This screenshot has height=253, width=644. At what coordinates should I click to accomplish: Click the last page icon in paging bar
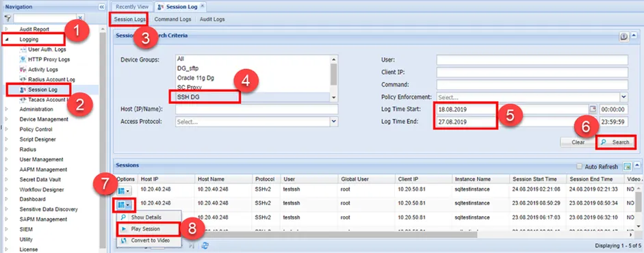click(191, 245)
